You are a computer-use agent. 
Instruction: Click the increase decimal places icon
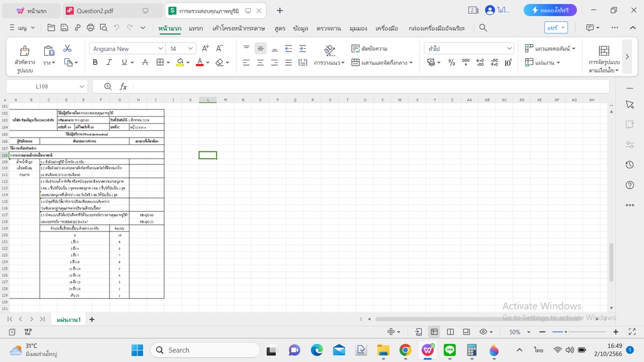[480, 62]
